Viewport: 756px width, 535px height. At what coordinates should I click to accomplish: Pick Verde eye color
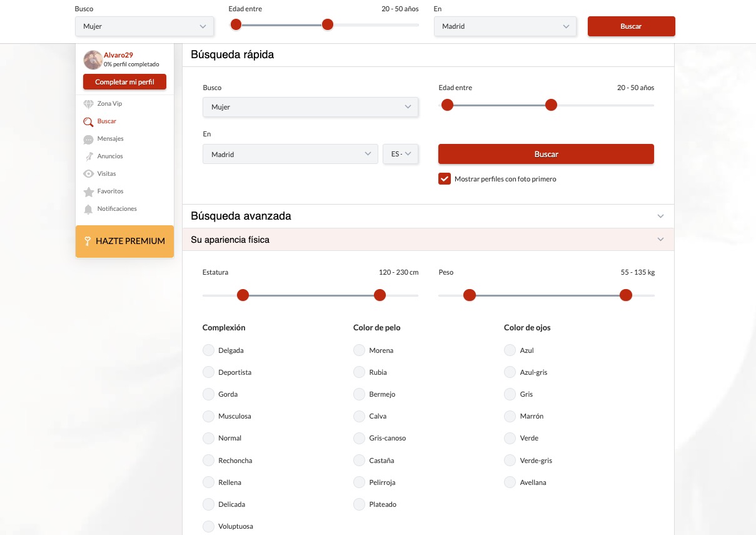510,438
